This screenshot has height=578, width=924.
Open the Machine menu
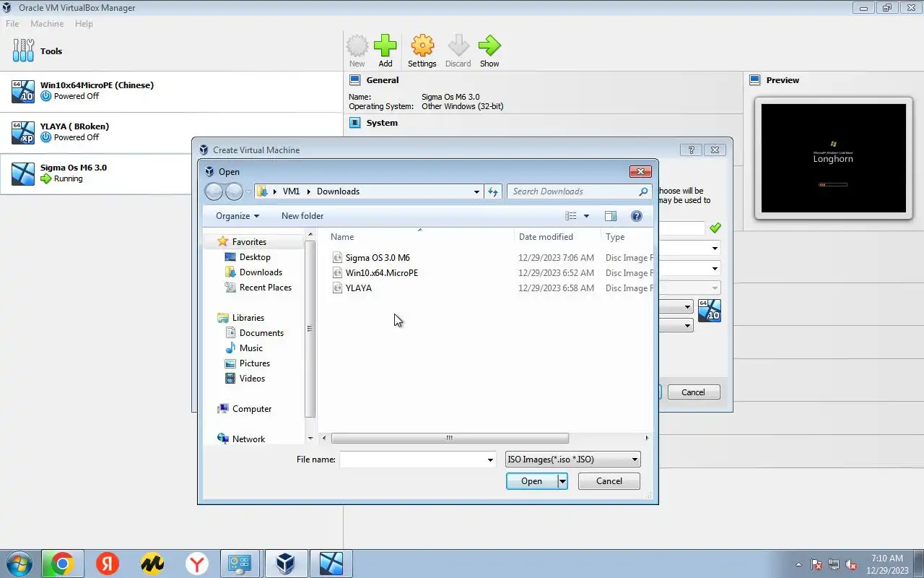(x=47, y=24)
